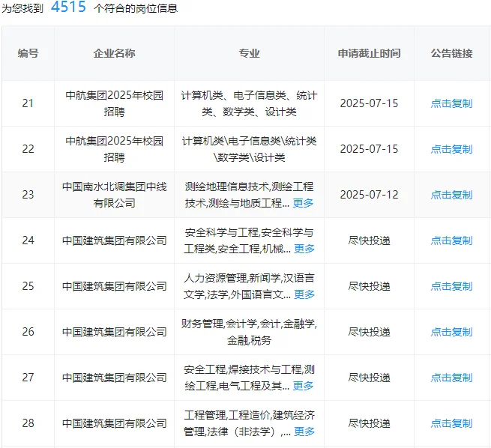Click deadline 2025-07-15 in row 21
The height and width of the screenshot is (448, 491).
(370, 103)
